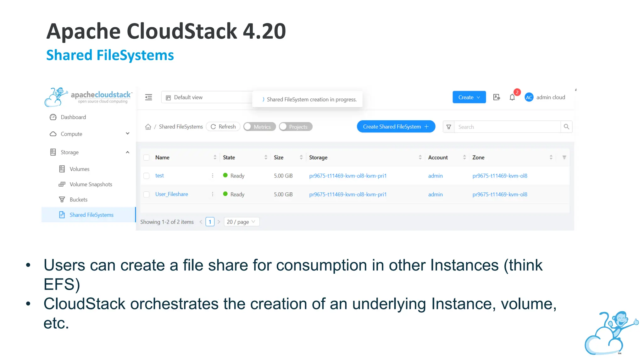Open actions menu for test row
This screenshot has height=362, width=644.
213,176
